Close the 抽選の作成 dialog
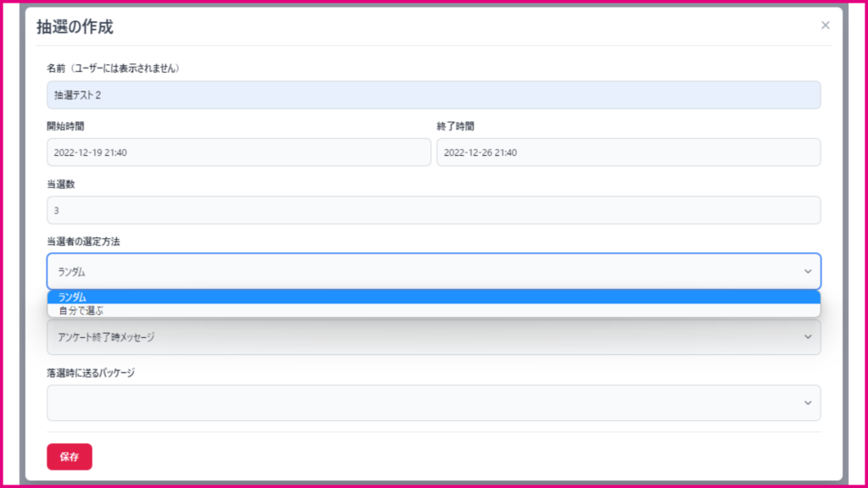This screenshot has height=488, width=868. pyautogui.click(x=825, y=25)
